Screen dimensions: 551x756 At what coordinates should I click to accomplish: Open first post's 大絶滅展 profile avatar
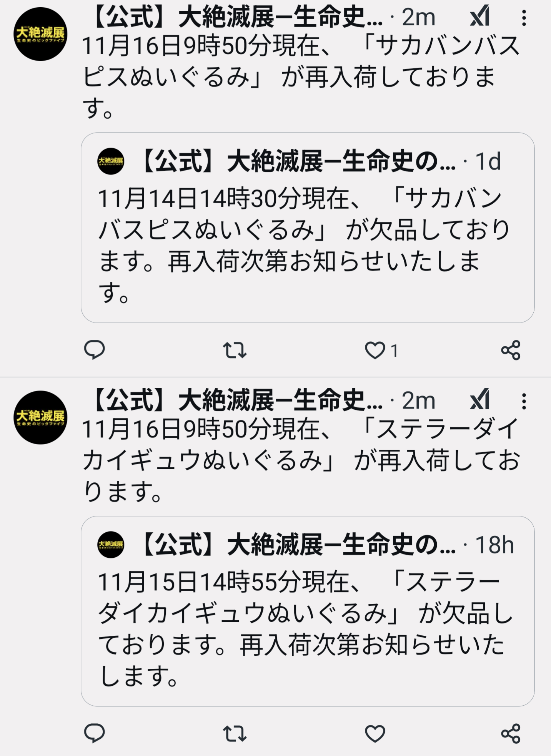pyautogui.click(x=40, y=34)
